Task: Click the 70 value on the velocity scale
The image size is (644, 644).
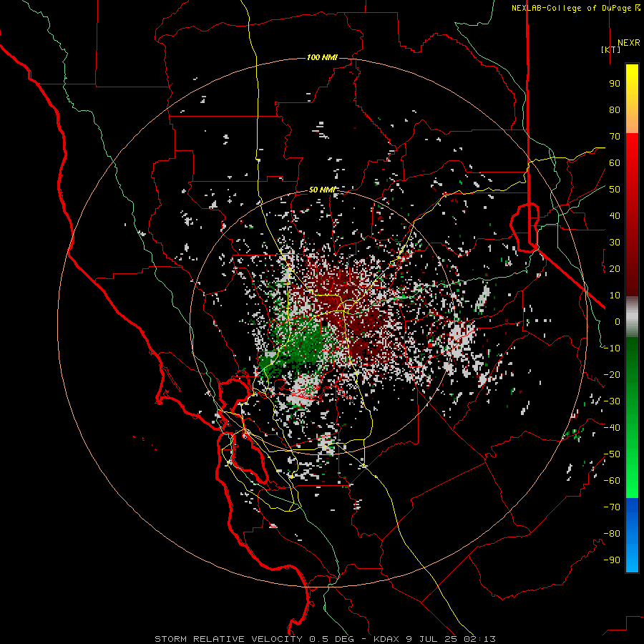Action: [x=615, y=137]
